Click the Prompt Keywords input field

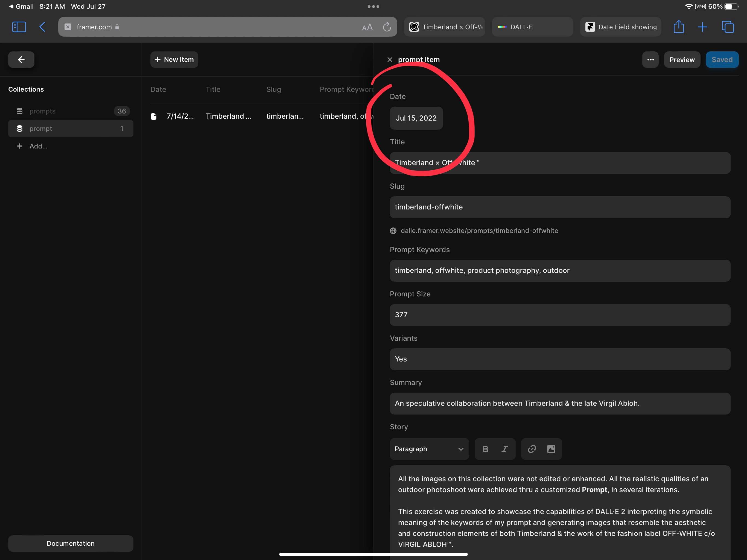click(560, 270)
